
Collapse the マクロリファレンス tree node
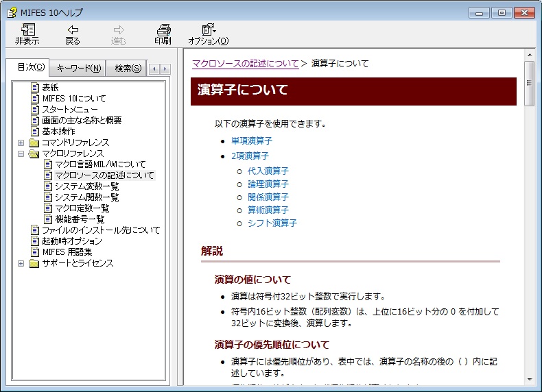(x=21, y=154)
